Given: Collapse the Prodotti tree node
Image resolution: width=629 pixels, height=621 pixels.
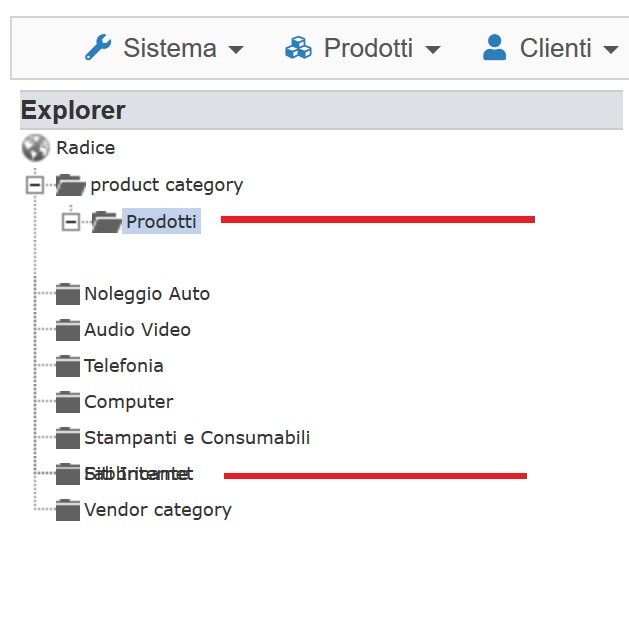Looking at the screenshot, I should (70, 222).
